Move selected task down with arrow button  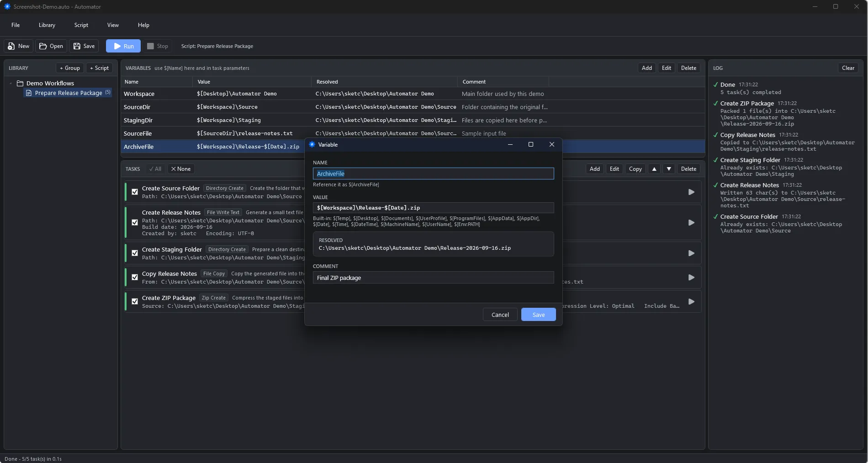669,169
